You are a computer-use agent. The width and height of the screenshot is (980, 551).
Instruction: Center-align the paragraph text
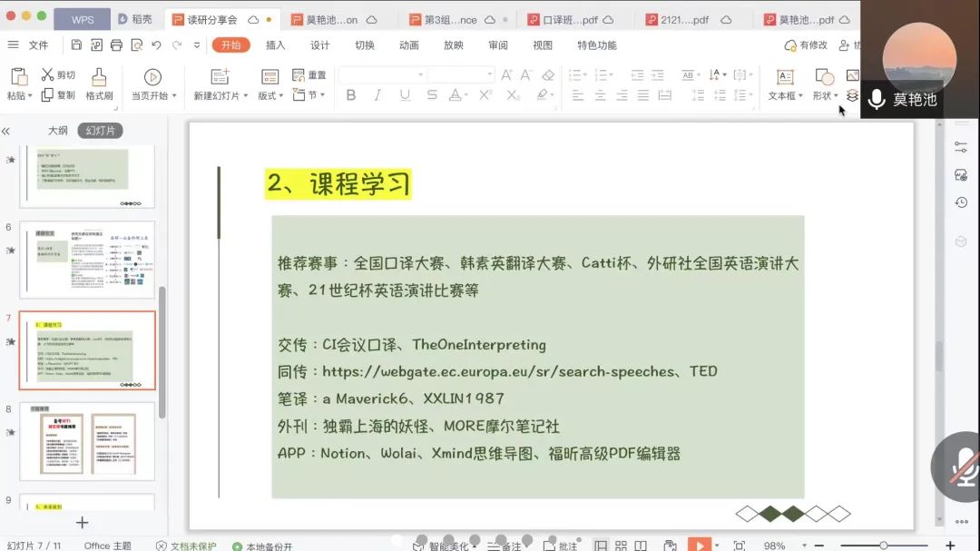(x=600, y=95)
